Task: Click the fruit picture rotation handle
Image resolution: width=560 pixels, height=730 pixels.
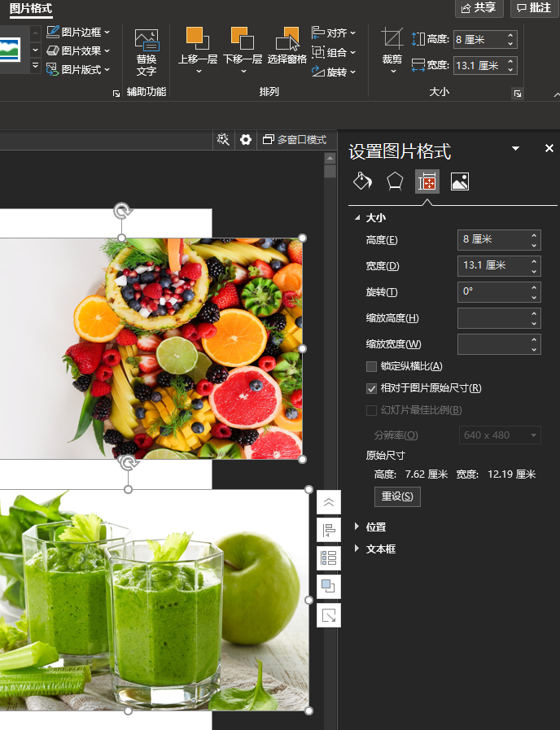Action: coord(122,212)
